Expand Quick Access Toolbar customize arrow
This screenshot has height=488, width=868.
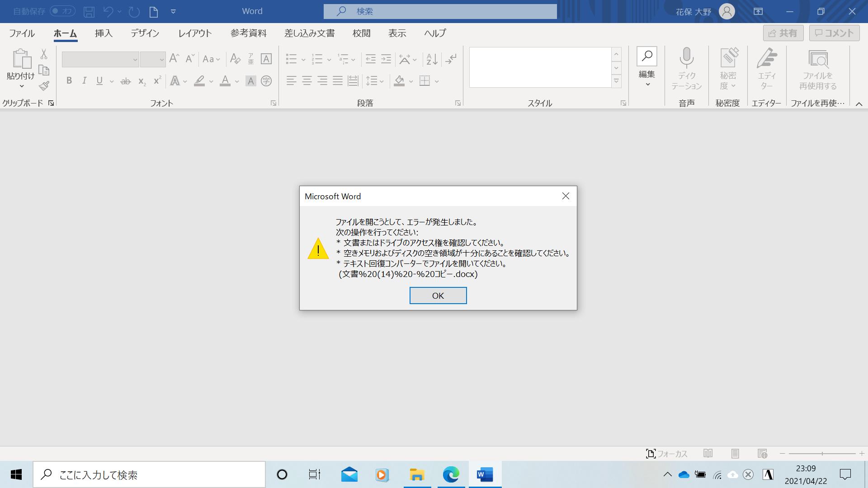(173, 12)
